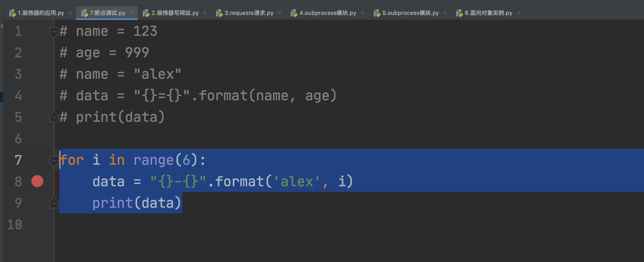Click the "{}-{}" format string on line 8
Image resolution: width=644 pixels, height=262 pixels.
(178, 182)
